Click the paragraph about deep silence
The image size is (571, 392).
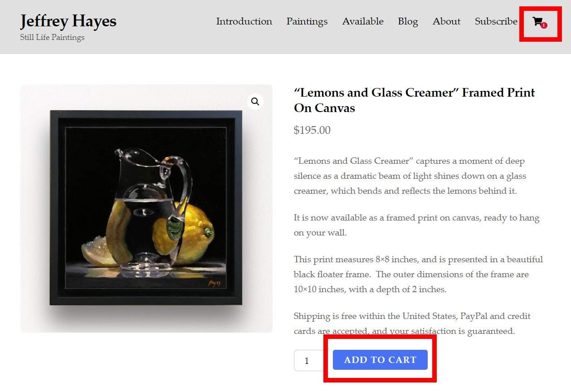410,176
